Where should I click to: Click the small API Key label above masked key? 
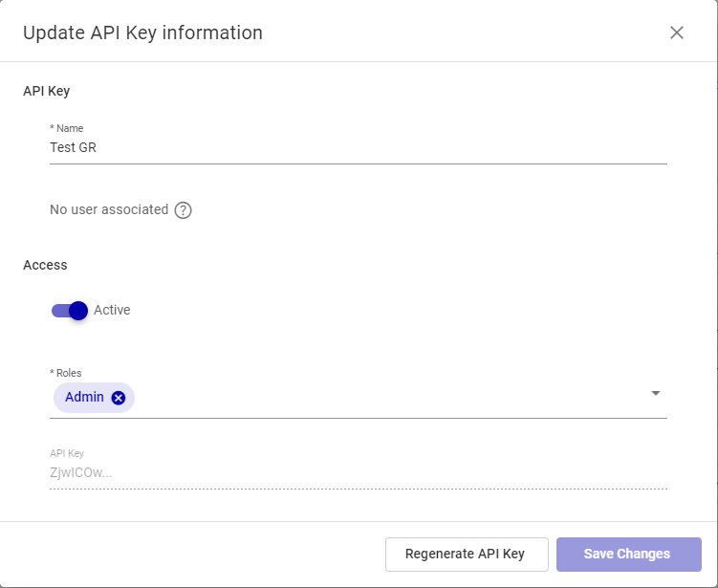pyautogui.click(x=67, y=453)
